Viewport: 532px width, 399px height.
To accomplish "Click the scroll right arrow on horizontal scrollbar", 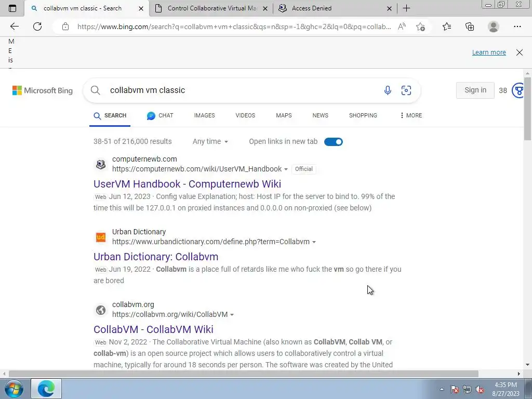I will (x=519, y=374).
